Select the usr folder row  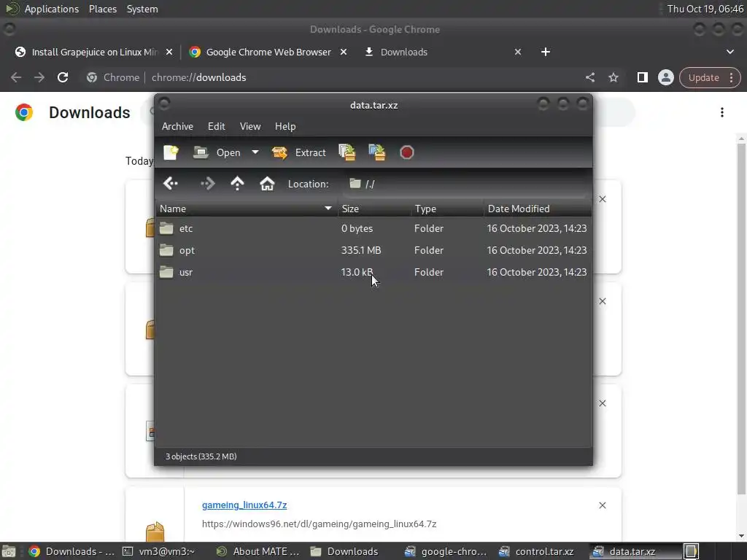point(373,273)
